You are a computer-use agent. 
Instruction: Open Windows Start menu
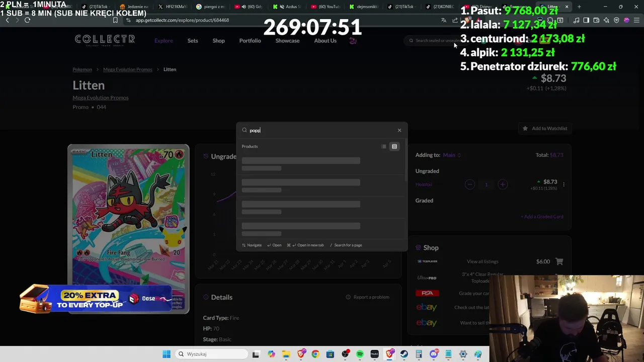167,354
